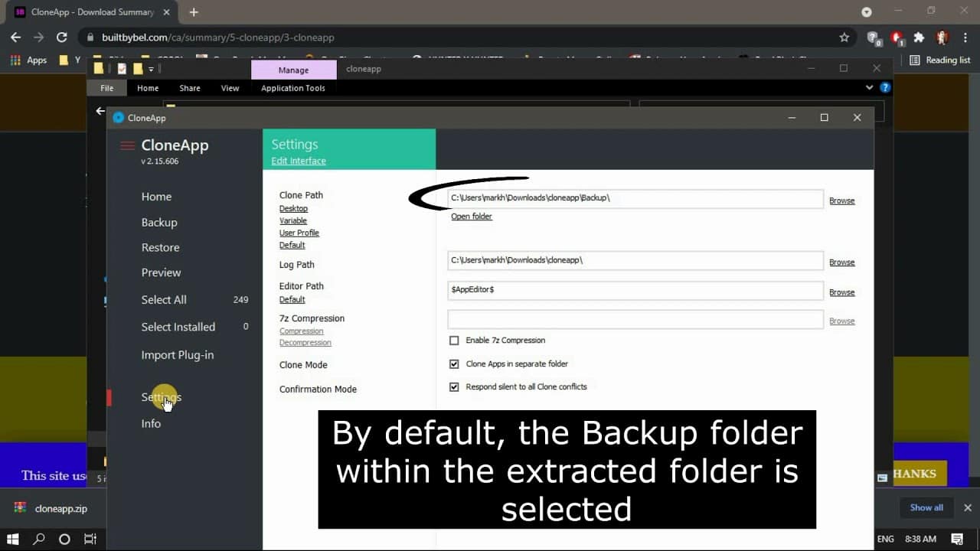
Task: Reload the page with browser refresh icon
Action: click(62, 37)
